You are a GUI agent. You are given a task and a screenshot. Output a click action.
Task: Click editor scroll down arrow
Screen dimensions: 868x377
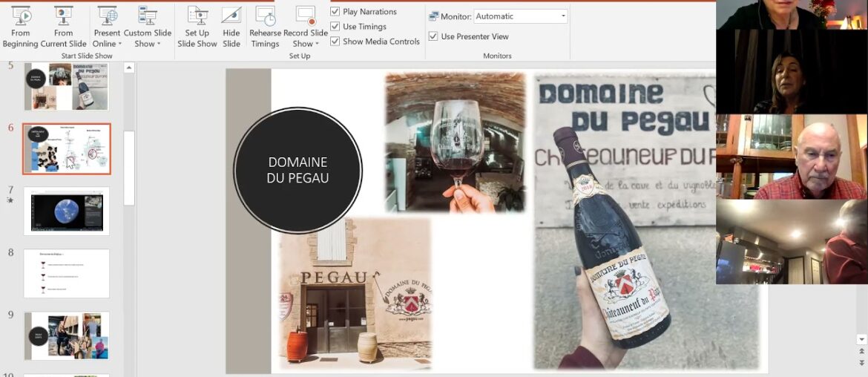tap(861, 339)
